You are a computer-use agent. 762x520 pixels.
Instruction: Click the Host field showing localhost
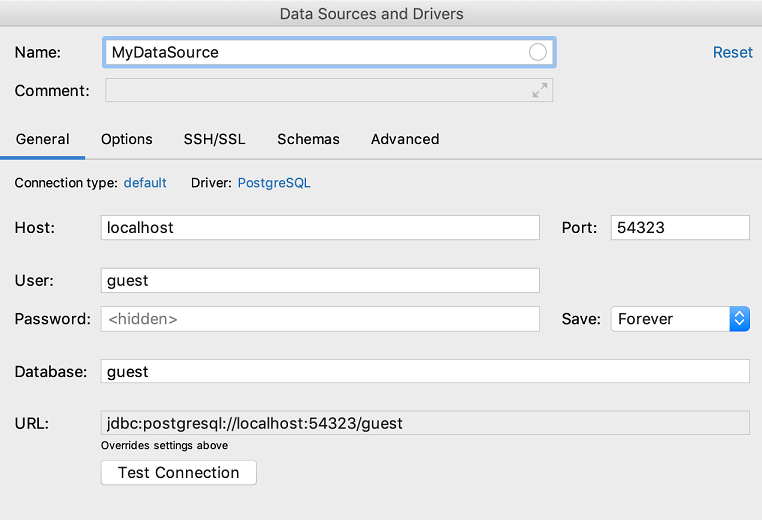pyautogui.click(x=320, y=227)
